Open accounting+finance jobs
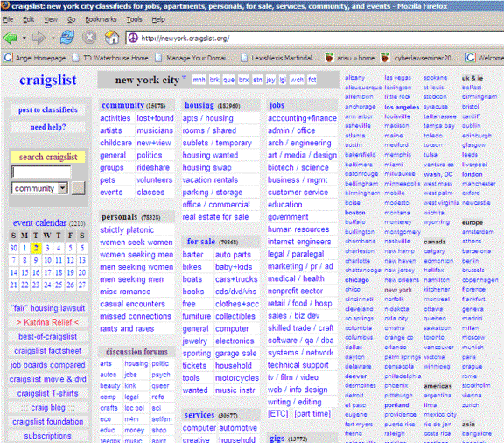Image resolution: width=504 pixels, height=443 pixels. [302, 118]
